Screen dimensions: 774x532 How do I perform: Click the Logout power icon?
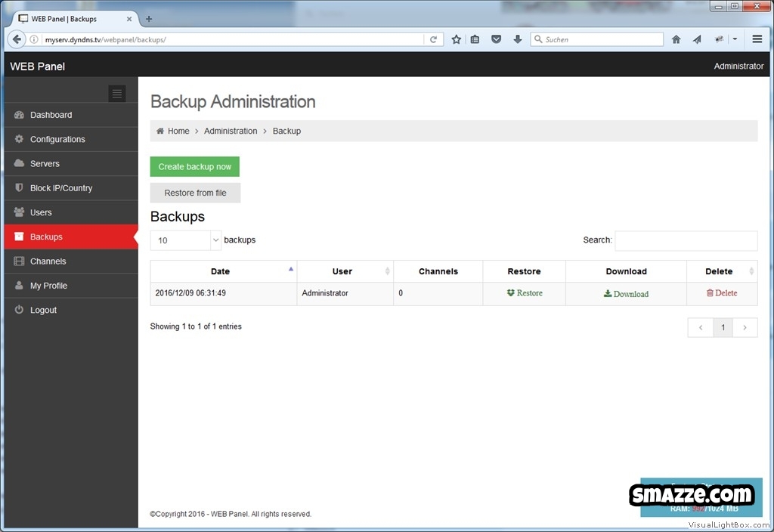click(19, 310)
